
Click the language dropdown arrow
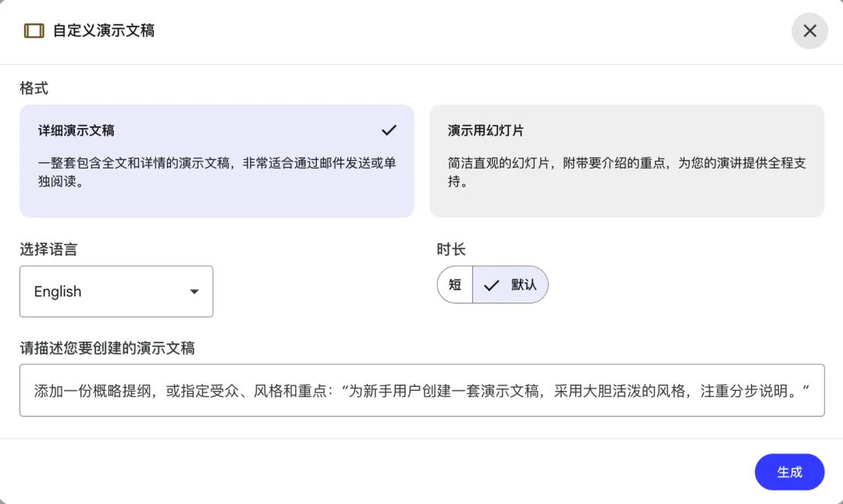tap(194, 292)
